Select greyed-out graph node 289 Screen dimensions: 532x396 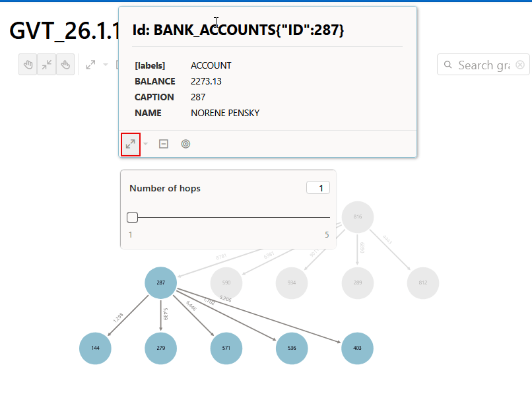[x=358, y=282]
